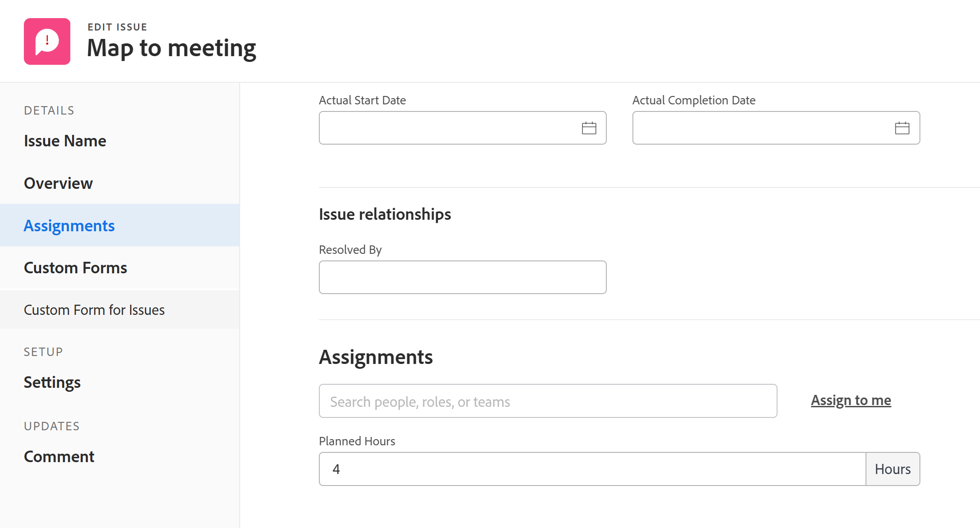Open the Overview section
980x528 pixels.
pyautogui.click(x=58, y=183)
